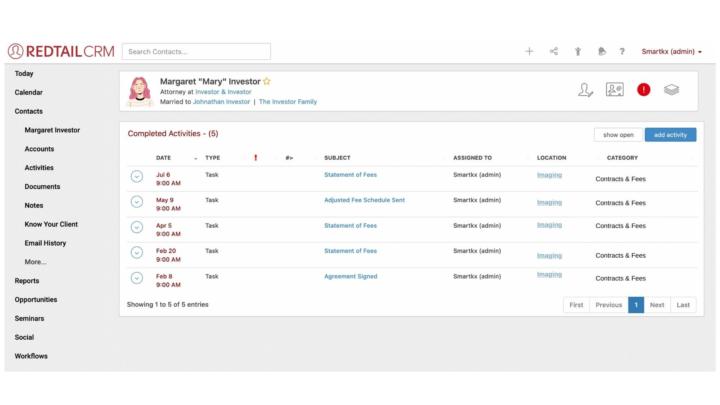Go to First page
720x405 pixels.
click(x=576, y=305)
